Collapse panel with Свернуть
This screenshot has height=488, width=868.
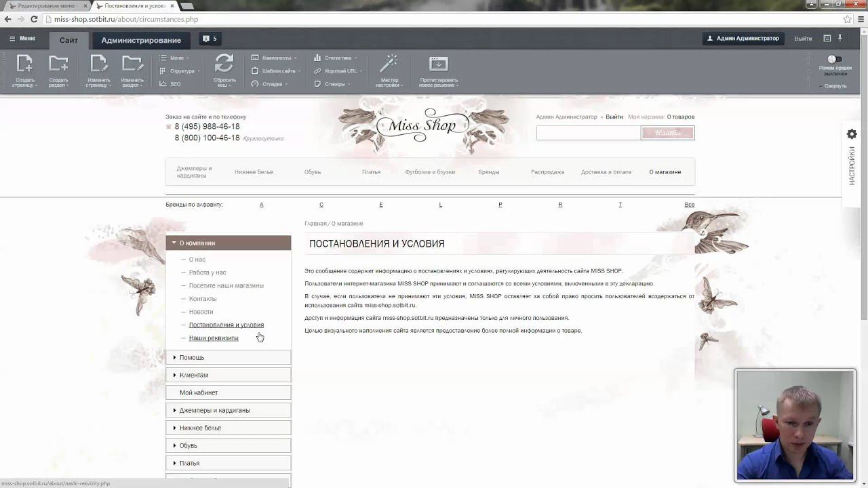tap(833, 86)
